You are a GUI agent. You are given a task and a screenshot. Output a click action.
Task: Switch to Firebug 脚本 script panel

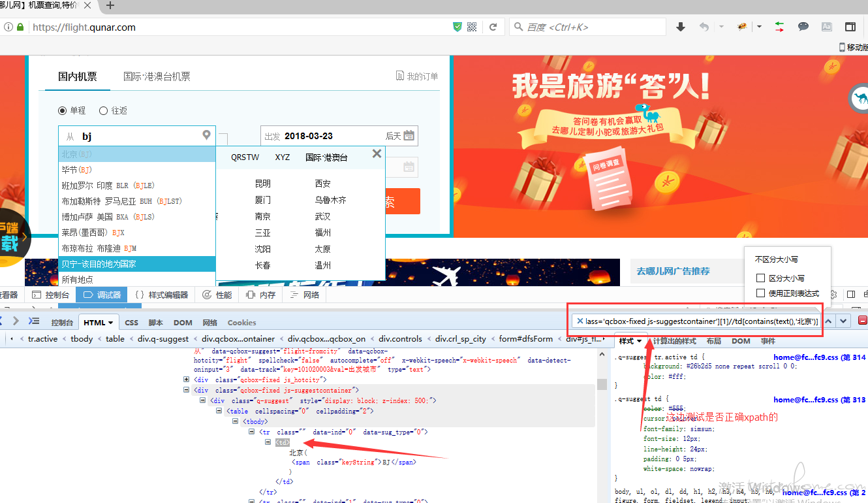pos(156,322)
